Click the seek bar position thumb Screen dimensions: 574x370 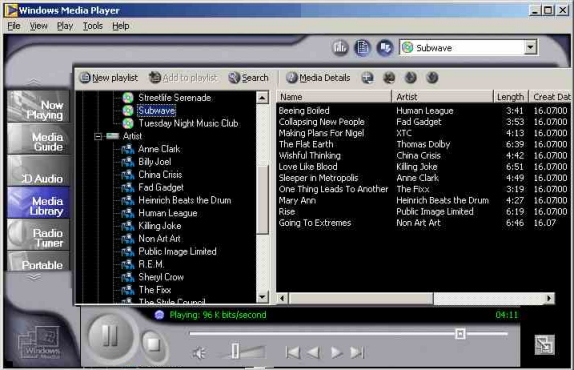click(460, 333)
